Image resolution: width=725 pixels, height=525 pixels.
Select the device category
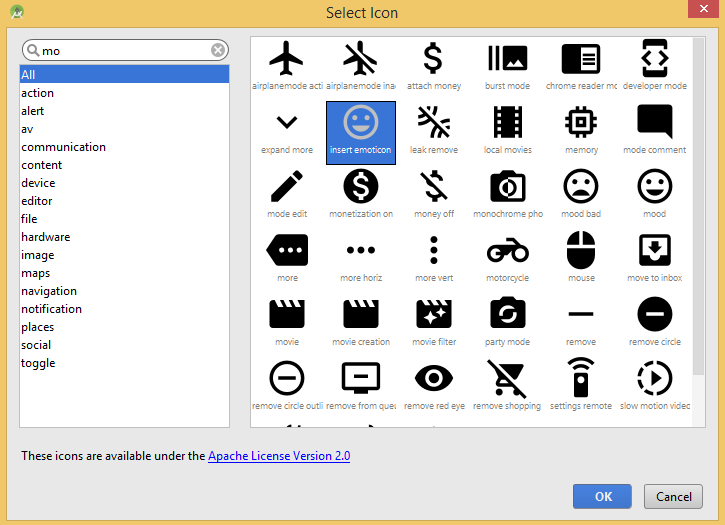[x=124, y=183]
